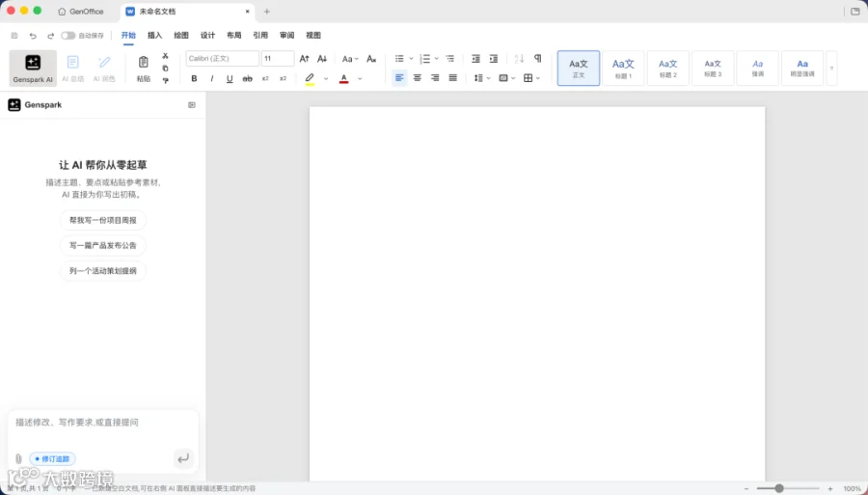Apply the 标题 1 style
Image resolution: width=868 pixels, height=495 pixels.
tap(623, 69)
